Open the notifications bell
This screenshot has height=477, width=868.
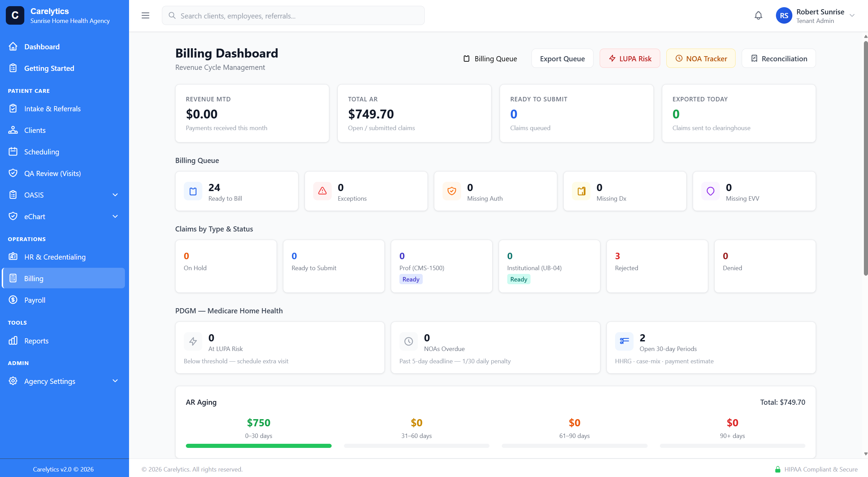coord(758,15)
